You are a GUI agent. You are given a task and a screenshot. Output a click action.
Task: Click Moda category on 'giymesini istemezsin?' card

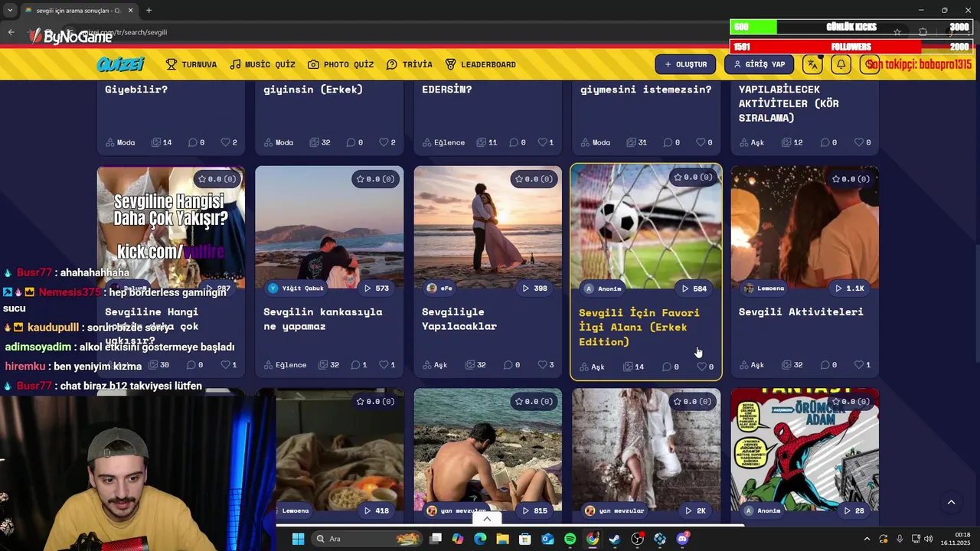[596, 142]
